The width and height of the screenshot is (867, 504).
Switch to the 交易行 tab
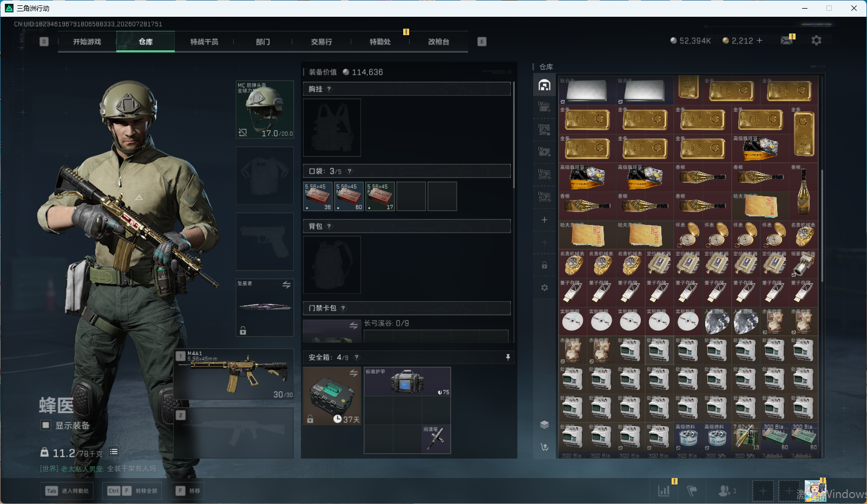point(321,42)
